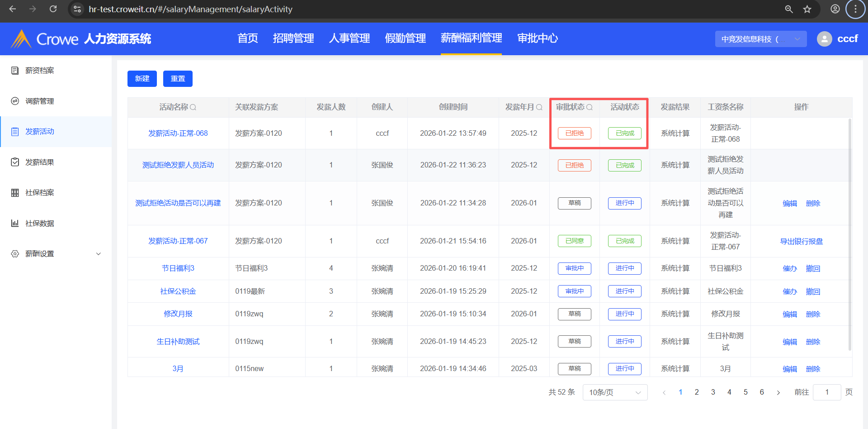Open 薪资档案 in the sidebar
This screenshot has width=868, height=429.
click(x=40, y=71)
